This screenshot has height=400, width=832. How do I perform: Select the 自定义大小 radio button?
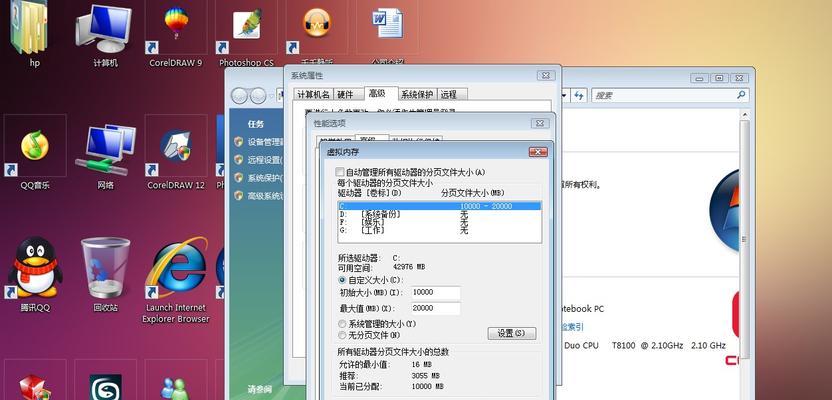(342, 280)
